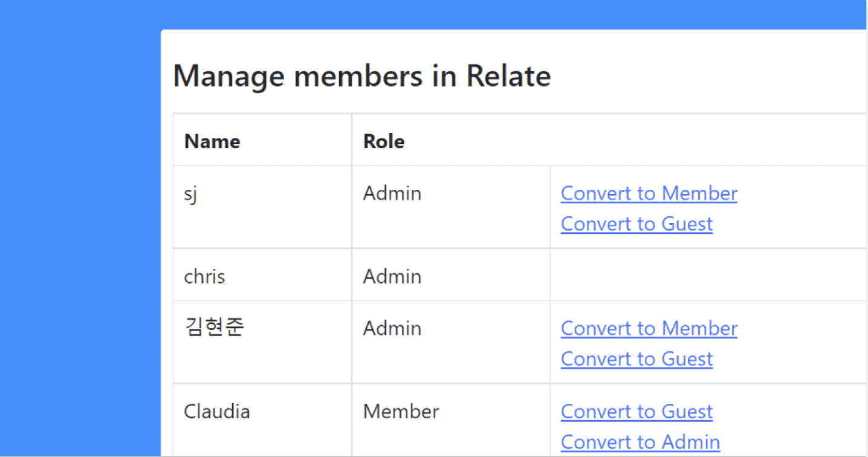868x457 pixels.
Task: Click the Role column header
Action: pyautogui.click(x=384, y=141)
